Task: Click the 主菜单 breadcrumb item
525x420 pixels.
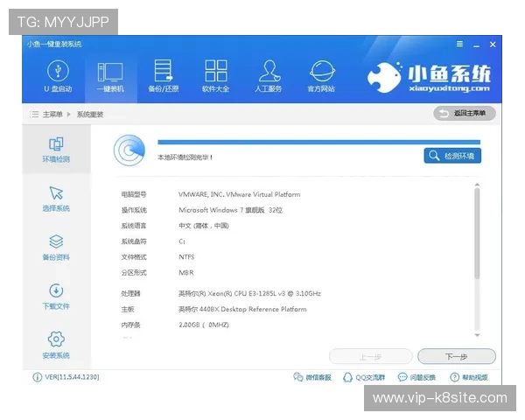Action: point(52,115)
